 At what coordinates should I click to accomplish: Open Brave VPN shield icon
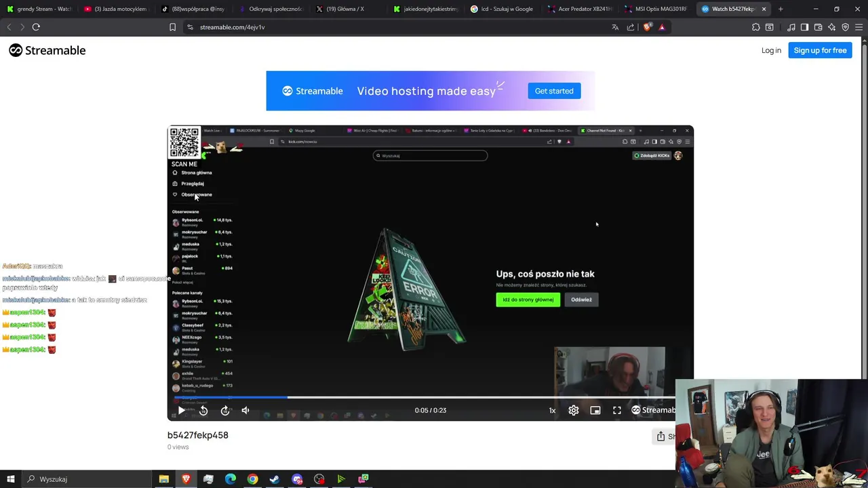pyautogui.click(x=845, y=27)
